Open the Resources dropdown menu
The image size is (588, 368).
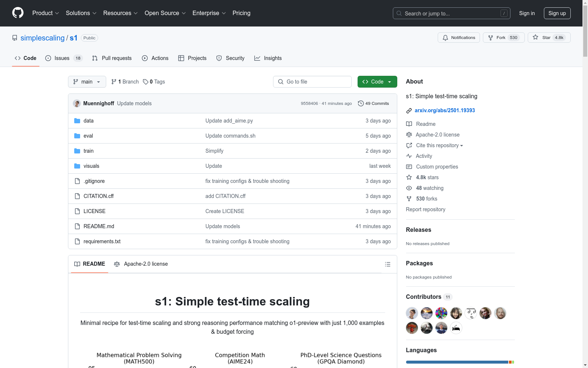(121, 13)
